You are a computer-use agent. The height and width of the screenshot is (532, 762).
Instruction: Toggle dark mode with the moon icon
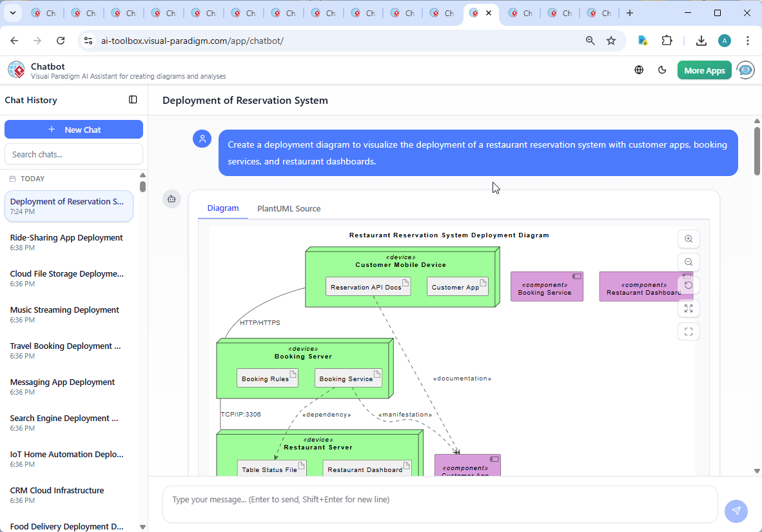[662, 70]
